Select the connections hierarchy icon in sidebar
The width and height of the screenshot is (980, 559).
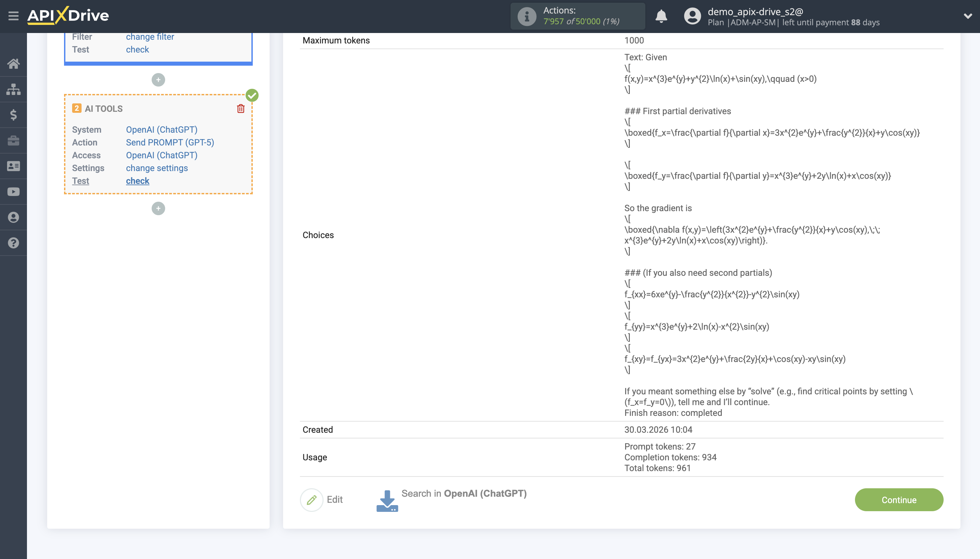pyautogui.click(x=14, y=89)
